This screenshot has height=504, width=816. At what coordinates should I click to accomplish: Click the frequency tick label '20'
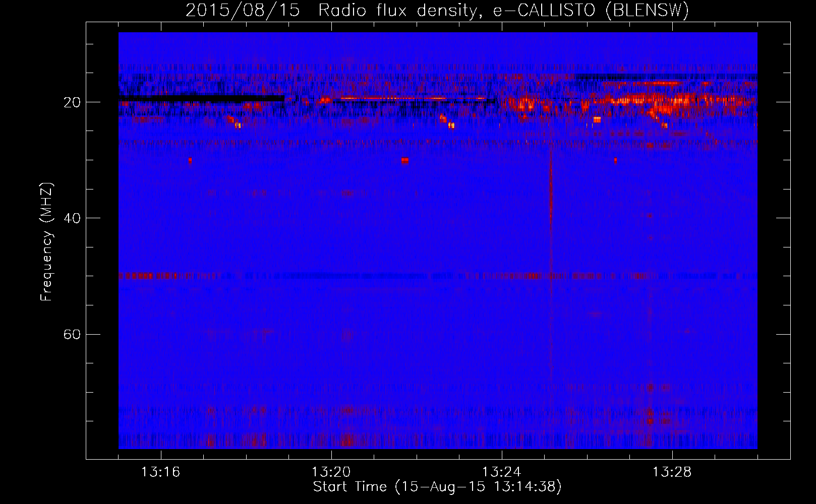pyautogui.click(x=72, y=102)
